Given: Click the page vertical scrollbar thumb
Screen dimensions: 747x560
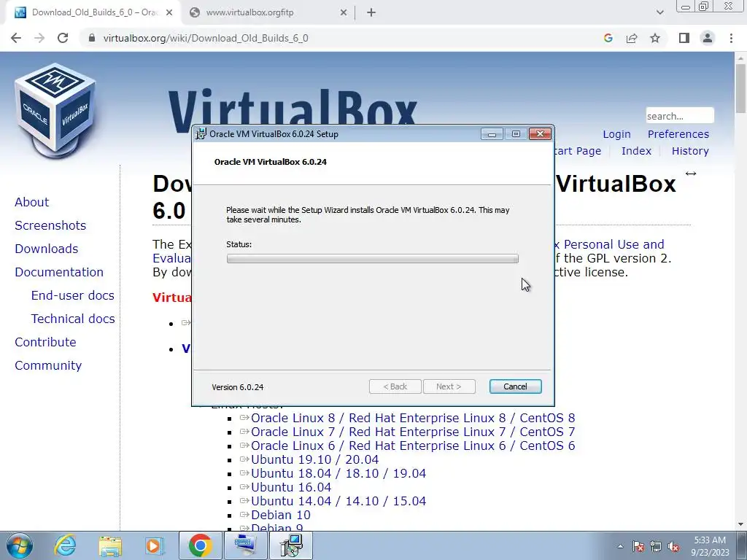Looking at the screenshot, I should click(740, 88).
